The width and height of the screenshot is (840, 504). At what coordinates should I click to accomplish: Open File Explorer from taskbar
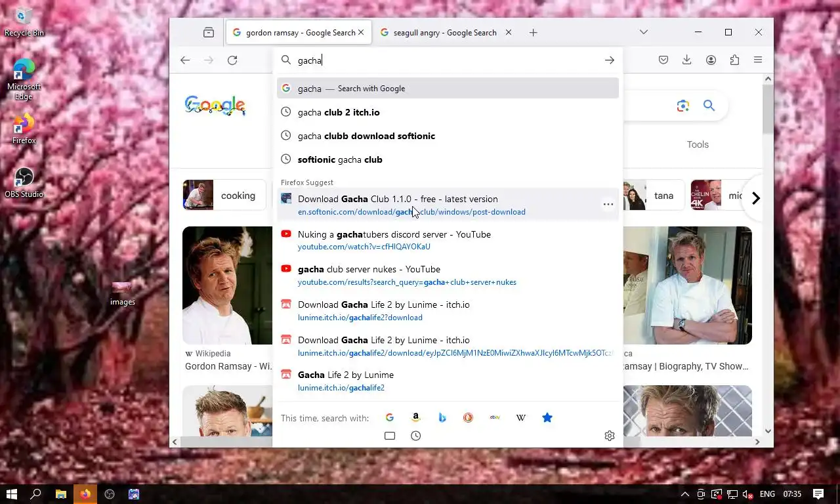tap(60, 494)
